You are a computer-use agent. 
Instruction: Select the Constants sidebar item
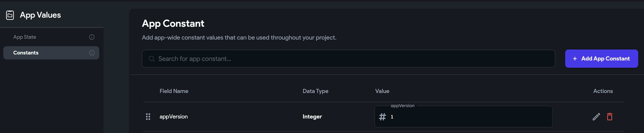tap(51, 53)
